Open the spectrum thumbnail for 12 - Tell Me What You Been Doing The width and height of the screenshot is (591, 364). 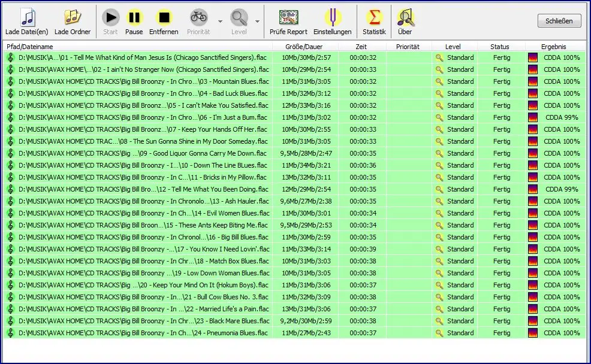(533, 189)
